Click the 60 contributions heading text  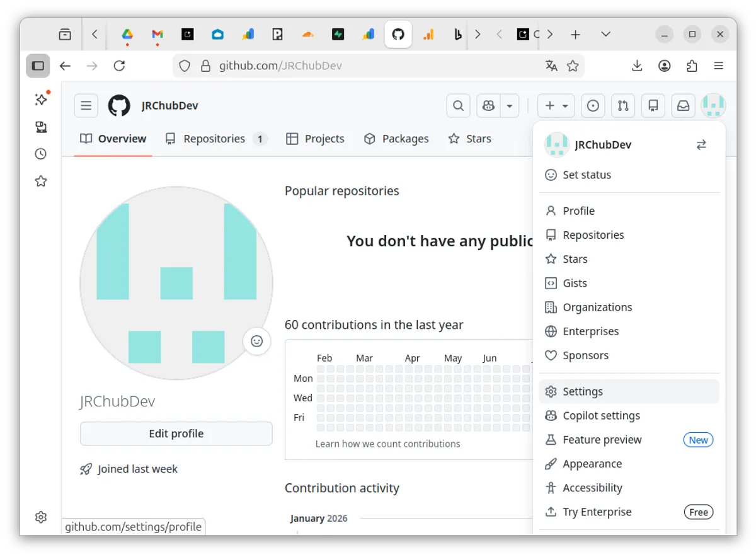pyautogui.click(x=374, y=325)
